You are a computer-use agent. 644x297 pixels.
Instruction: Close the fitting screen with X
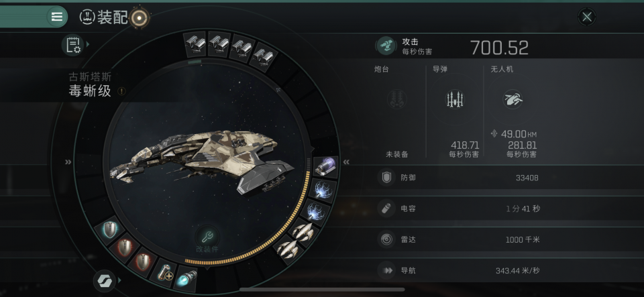pos(587,17)
